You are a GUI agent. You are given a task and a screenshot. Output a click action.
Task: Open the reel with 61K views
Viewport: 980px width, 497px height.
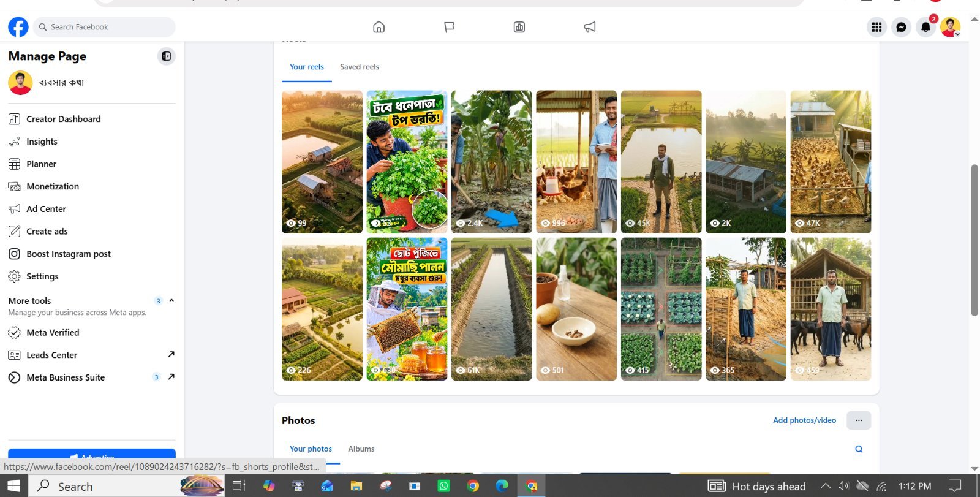point(492,309)
